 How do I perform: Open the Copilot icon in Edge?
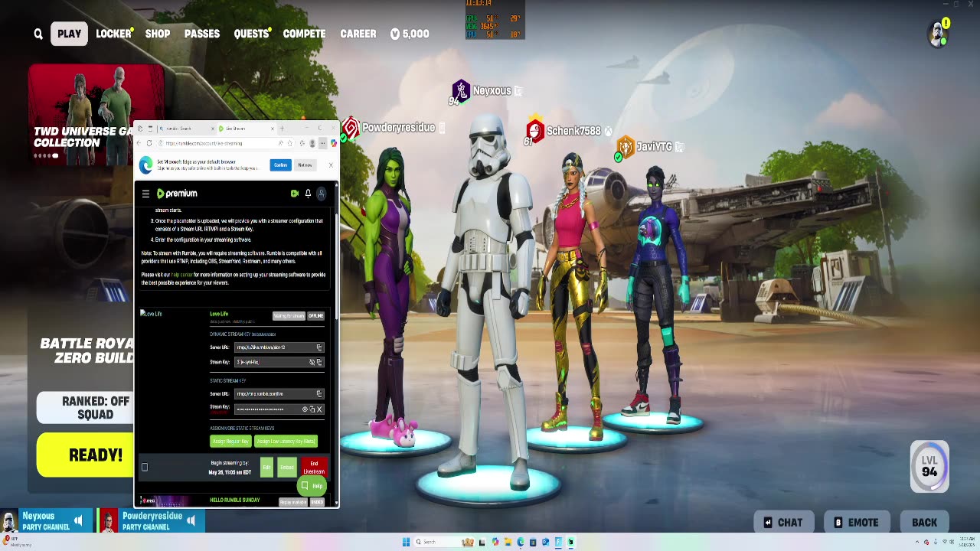[334, 143]
